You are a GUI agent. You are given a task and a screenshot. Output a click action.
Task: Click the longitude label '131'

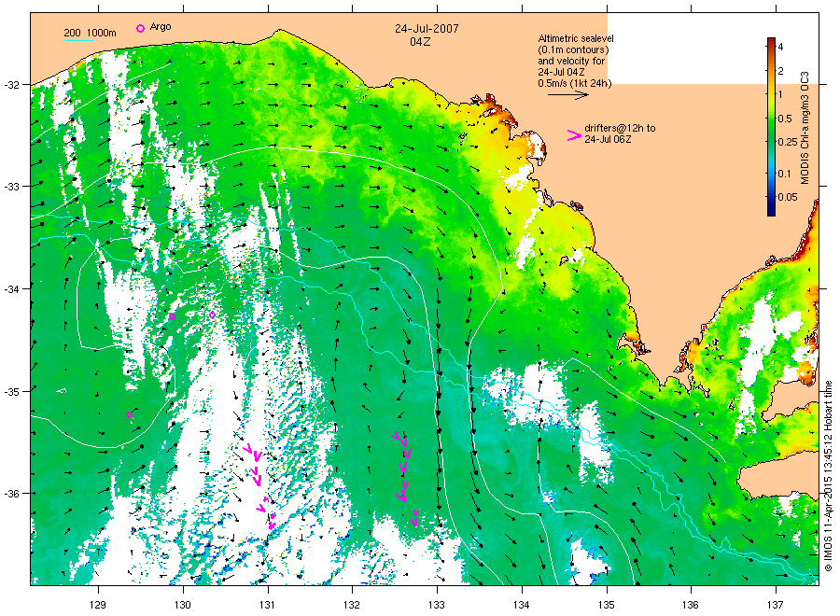[x=267, y=605]
